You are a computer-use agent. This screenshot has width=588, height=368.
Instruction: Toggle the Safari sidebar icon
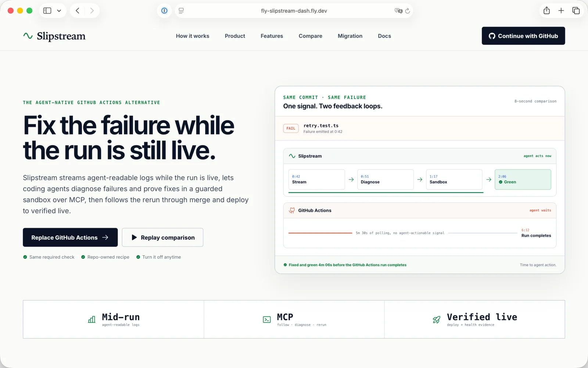[47, 11]
